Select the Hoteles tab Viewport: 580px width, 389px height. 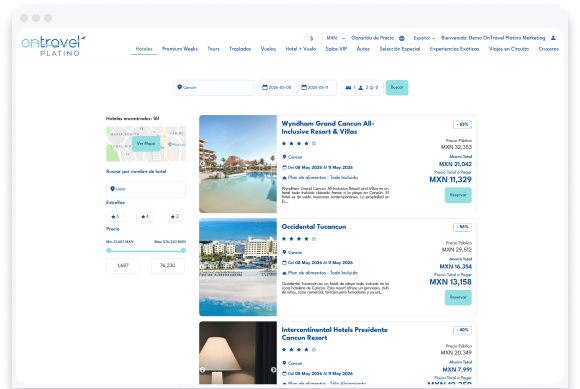144,49
